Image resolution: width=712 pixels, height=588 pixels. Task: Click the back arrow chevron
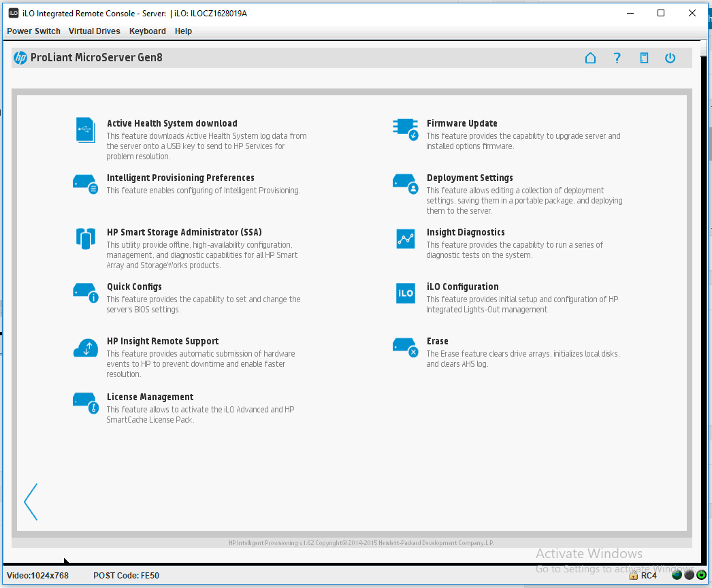(31, 502)
